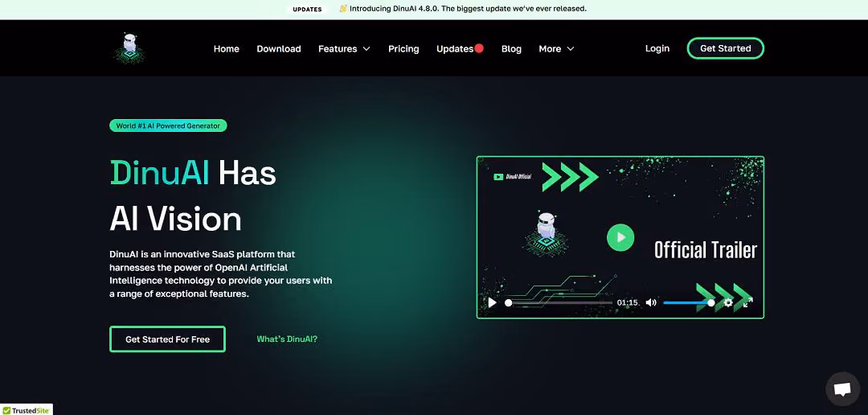Seek on the video progress bar

(559, 303)
